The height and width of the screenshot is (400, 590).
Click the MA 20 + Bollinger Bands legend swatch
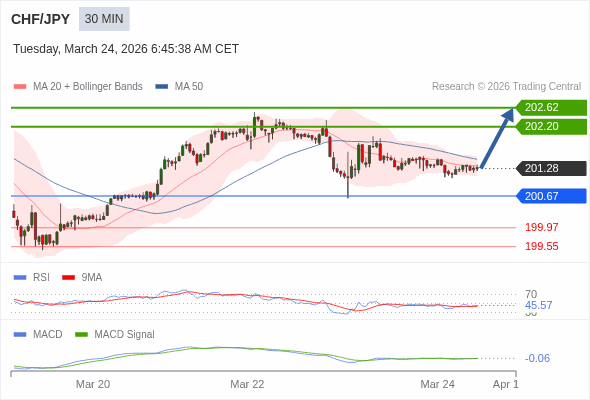click(x=20, y=87)
